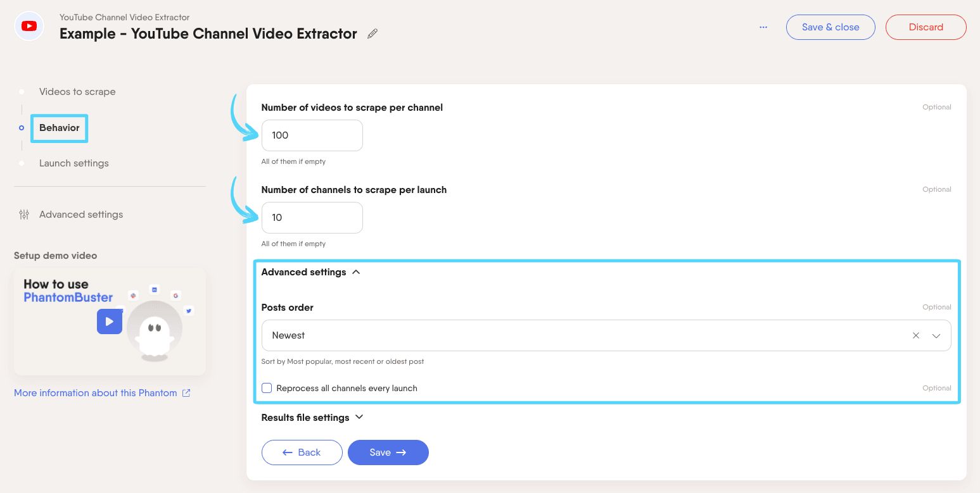
Task: Open Advanced settings in the sidebar
Action: click(x=81, y=215)
